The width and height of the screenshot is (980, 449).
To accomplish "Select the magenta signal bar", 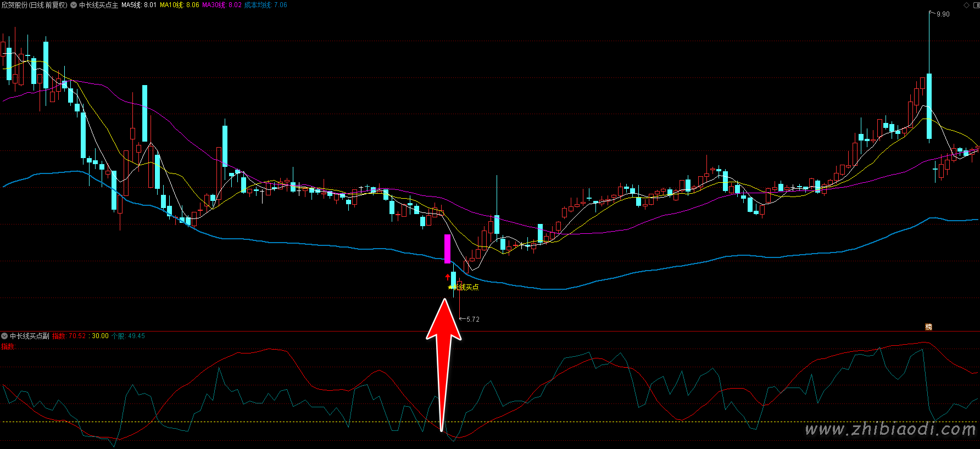I will [x=447, y=249].
